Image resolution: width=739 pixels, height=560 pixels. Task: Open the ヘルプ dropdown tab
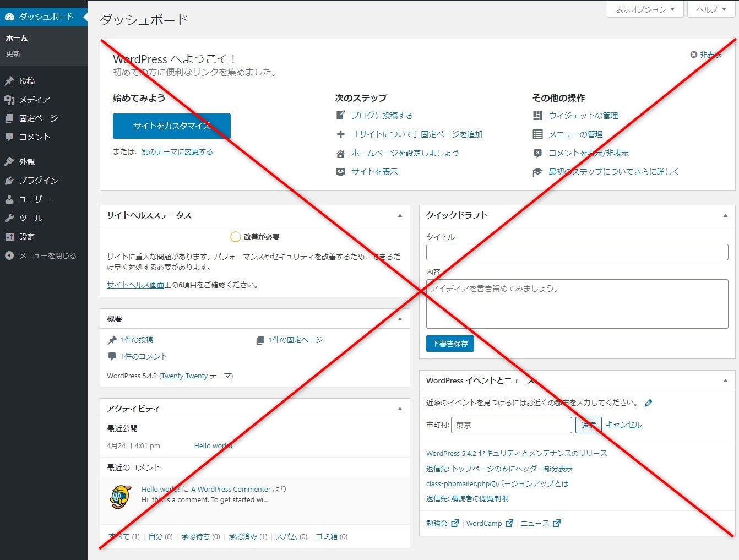(711, 9)
